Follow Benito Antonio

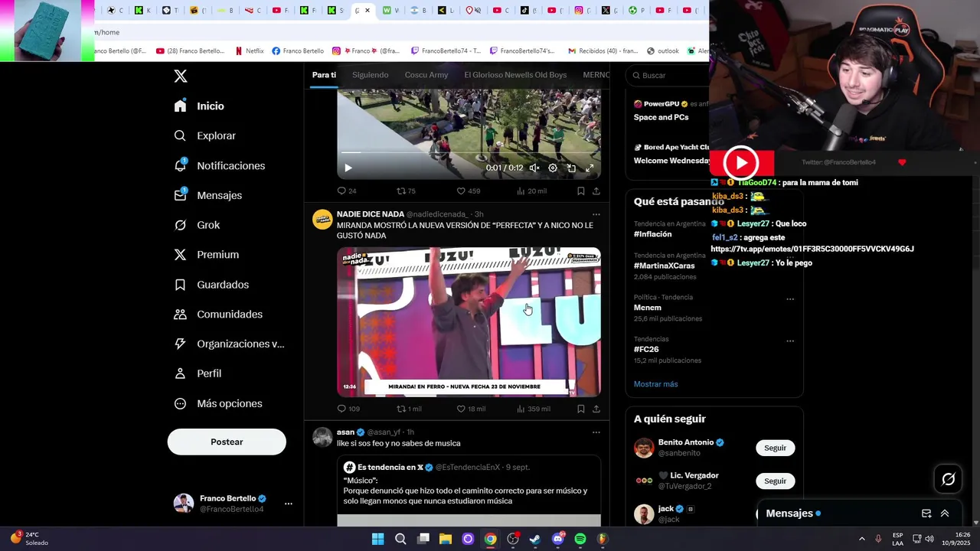pos(775,448)
